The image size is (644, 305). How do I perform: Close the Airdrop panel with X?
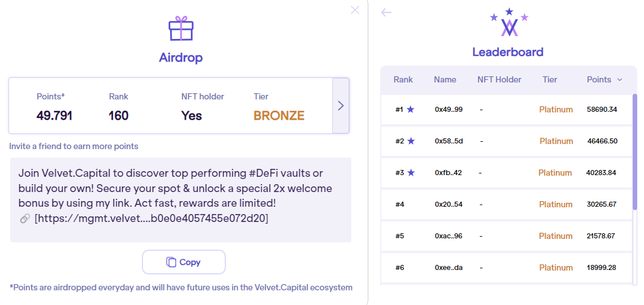click(355, 10)
